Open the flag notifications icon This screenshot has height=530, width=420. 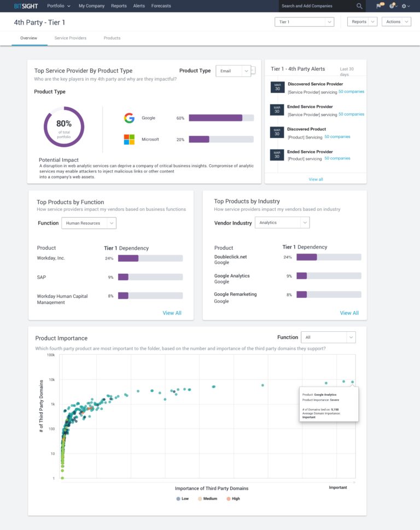380,5
